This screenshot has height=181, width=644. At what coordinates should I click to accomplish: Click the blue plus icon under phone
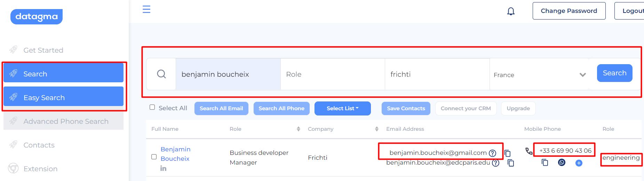coord(579,163)
